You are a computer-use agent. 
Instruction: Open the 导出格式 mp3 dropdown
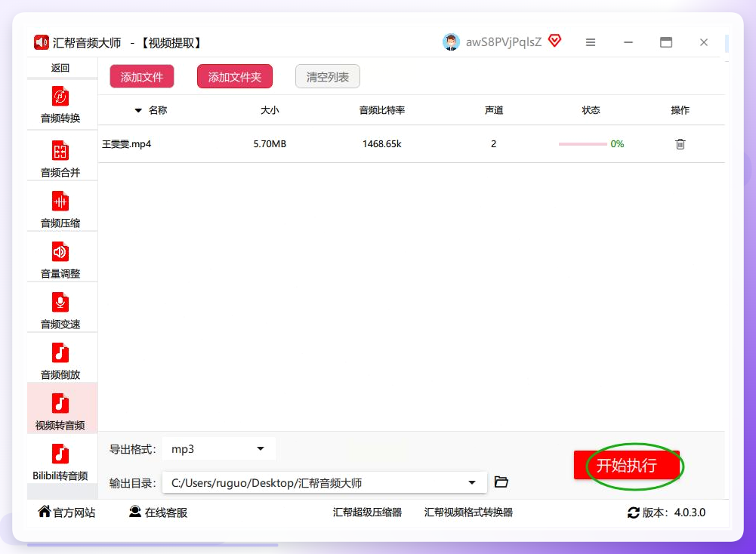[218, 449]
